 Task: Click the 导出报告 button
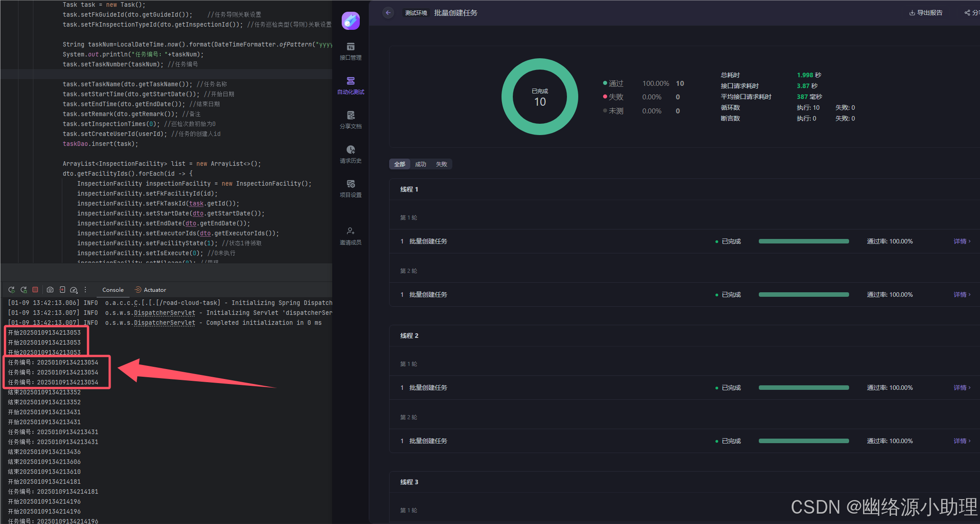click(x=926, y=13)
